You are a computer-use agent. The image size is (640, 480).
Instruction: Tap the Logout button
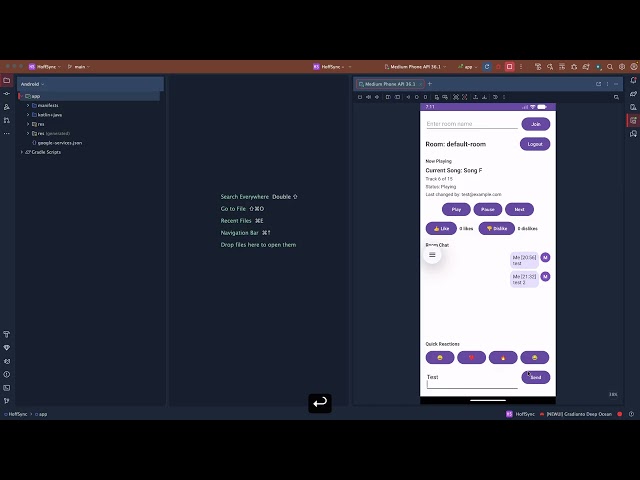[535, 144]
